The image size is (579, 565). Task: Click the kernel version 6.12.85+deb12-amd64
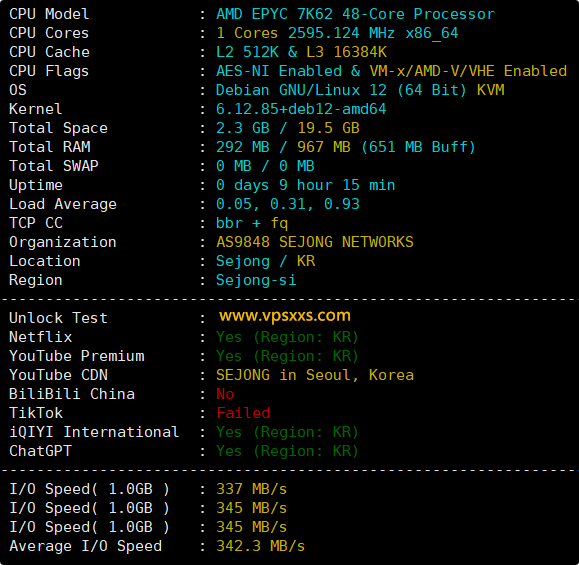click(301, 109)
